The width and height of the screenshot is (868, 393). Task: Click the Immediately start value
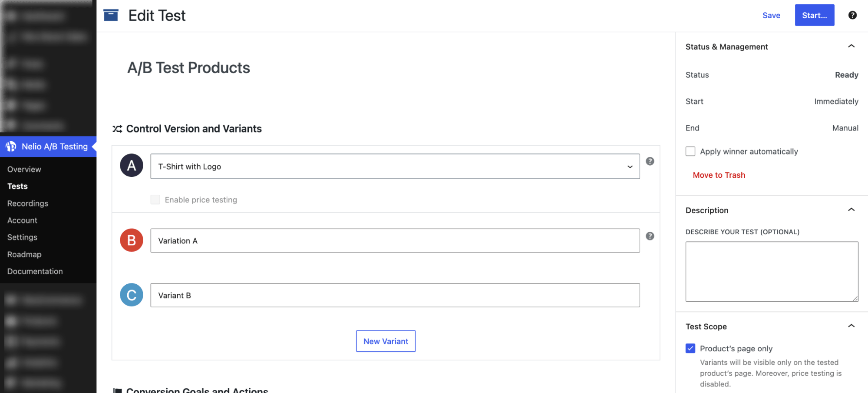836,101
